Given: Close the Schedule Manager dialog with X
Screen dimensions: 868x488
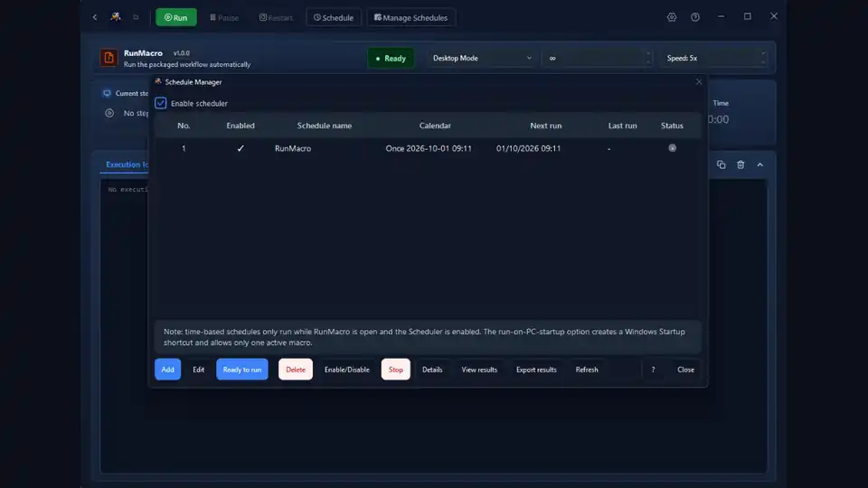Looking at the screenshot, I should click(x=699, y=82).
